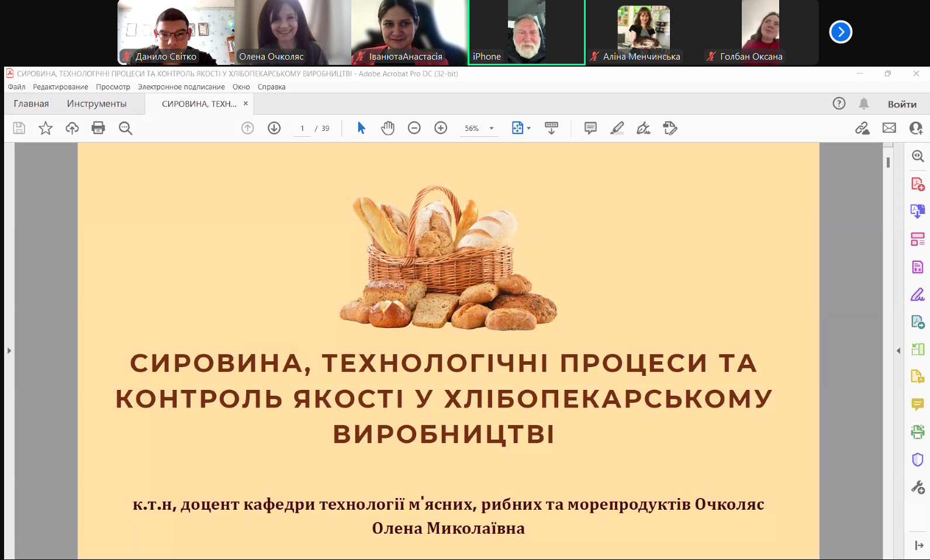This screenshot has width=930, height=560.
Task: Send file by email icon
Action: 889,128
